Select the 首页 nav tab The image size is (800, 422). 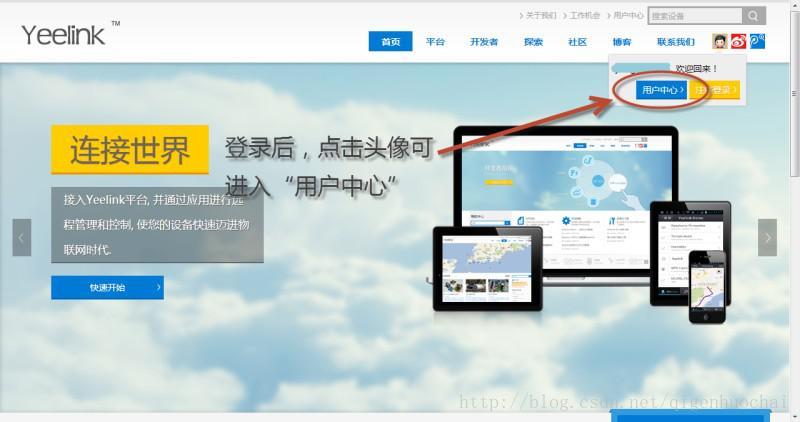(x=390, y=41)
